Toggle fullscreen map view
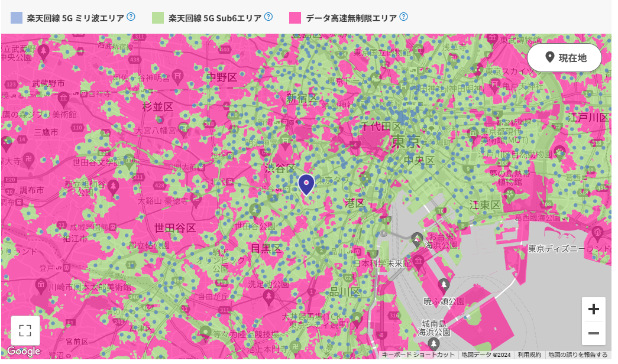This screenshot has width=618, height=364. point(25,330)
